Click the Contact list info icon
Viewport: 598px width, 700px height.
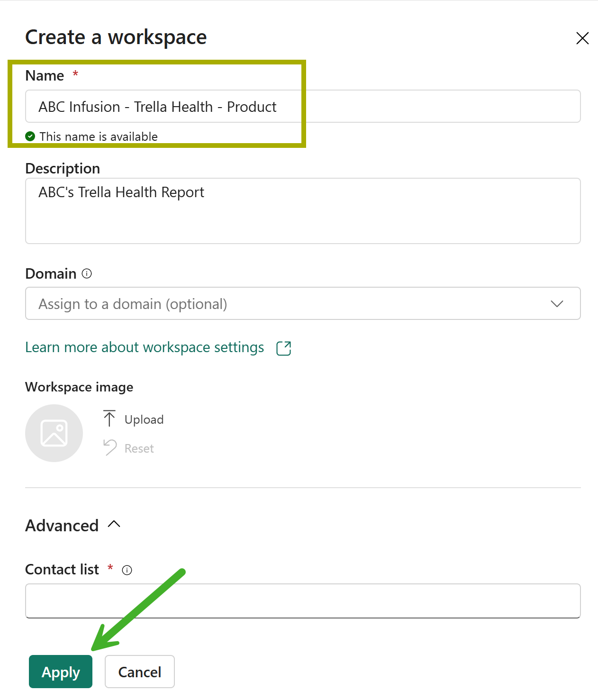pyautogui.click(x=127, y=570)
